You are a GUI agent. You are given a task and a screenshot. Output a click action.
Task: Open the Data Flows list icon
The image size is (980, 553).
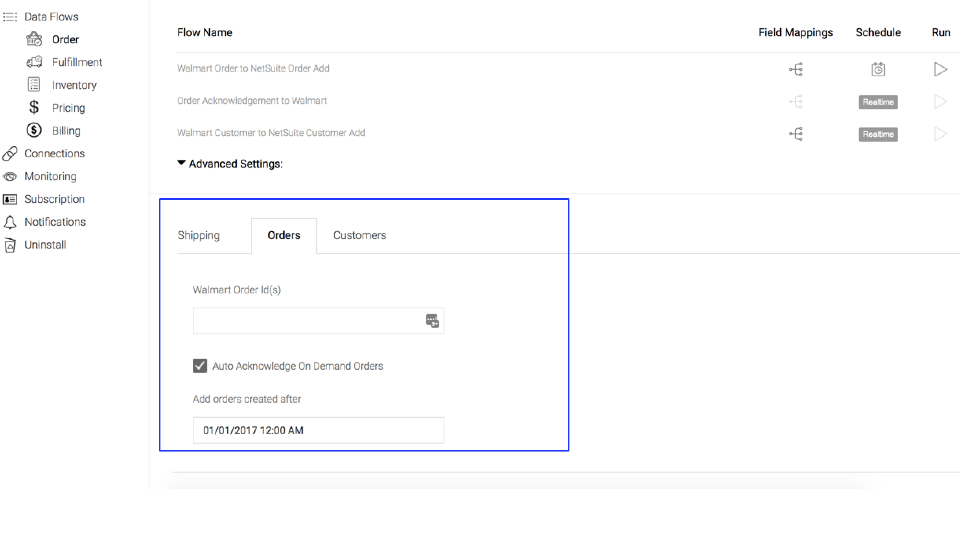coord(10,17)
